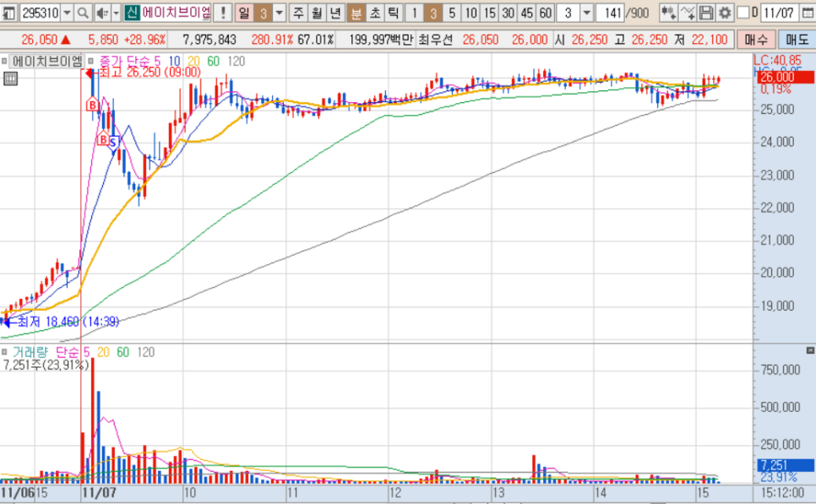Click the 매도 sell button

pyautogui.click(x=797, y=40)
